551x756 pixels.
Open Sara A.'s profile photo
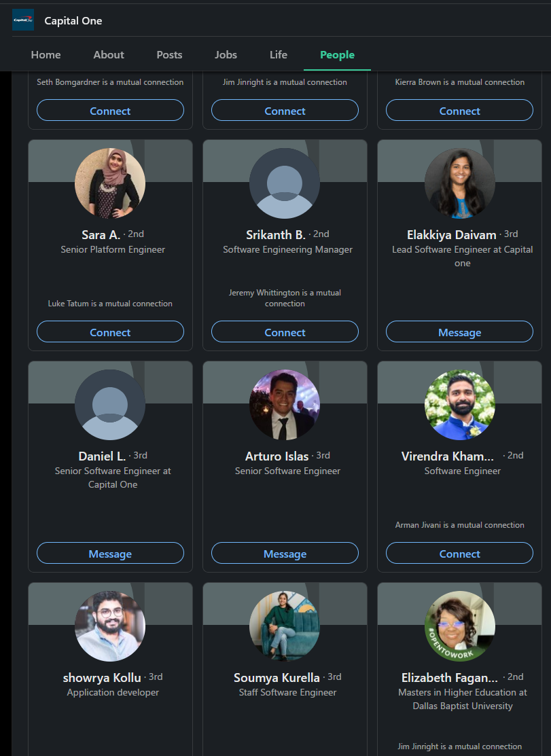point(110,183)
